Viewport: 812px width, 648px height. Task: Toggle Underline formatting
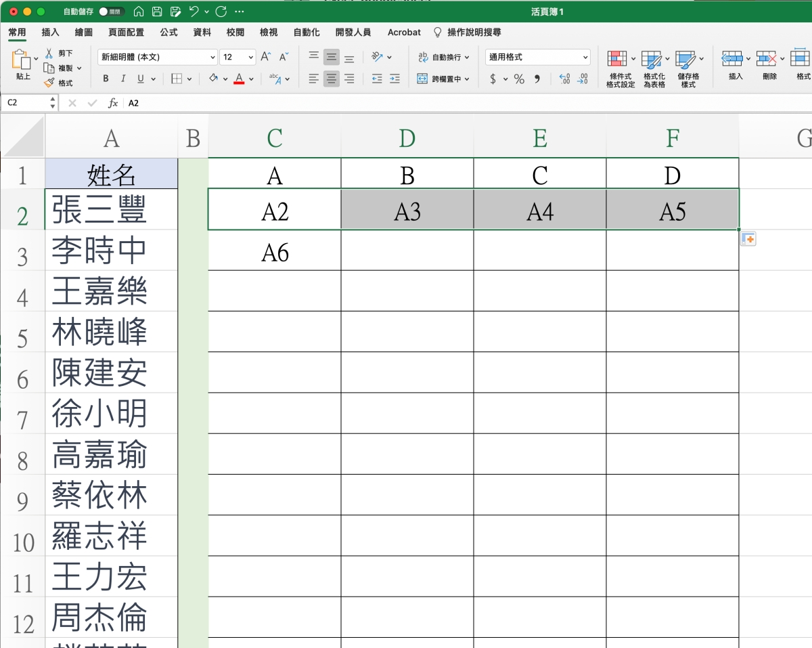[141, 79]
